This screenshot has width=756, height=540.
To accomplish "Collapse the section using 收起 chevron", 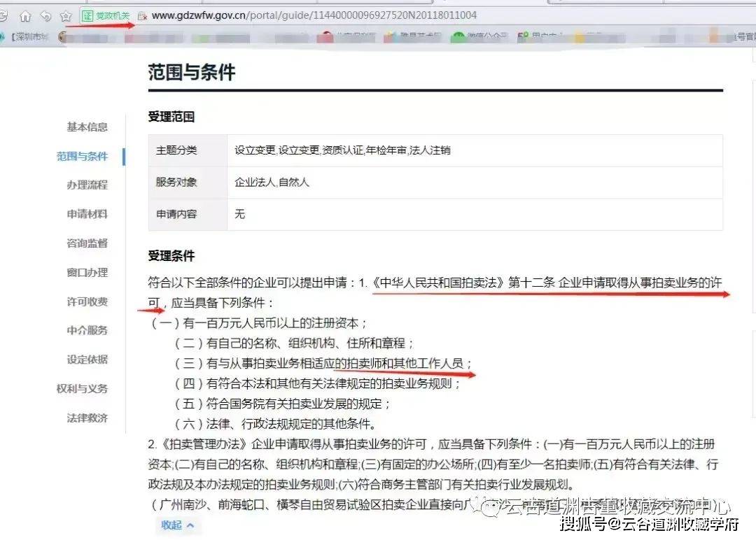I will tap(178, 525).
